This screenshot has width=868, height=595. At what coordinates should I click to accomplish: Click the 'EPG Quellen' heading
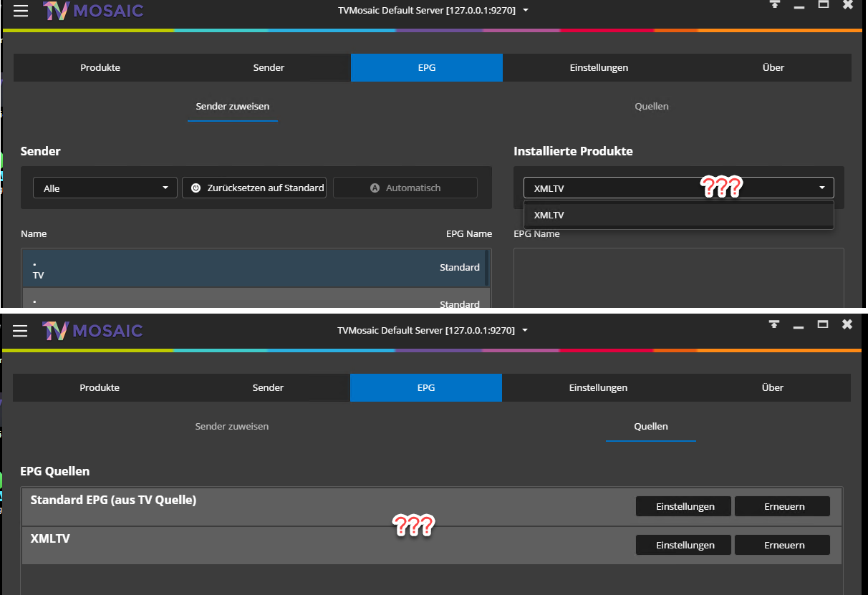(x=55, y=471)
